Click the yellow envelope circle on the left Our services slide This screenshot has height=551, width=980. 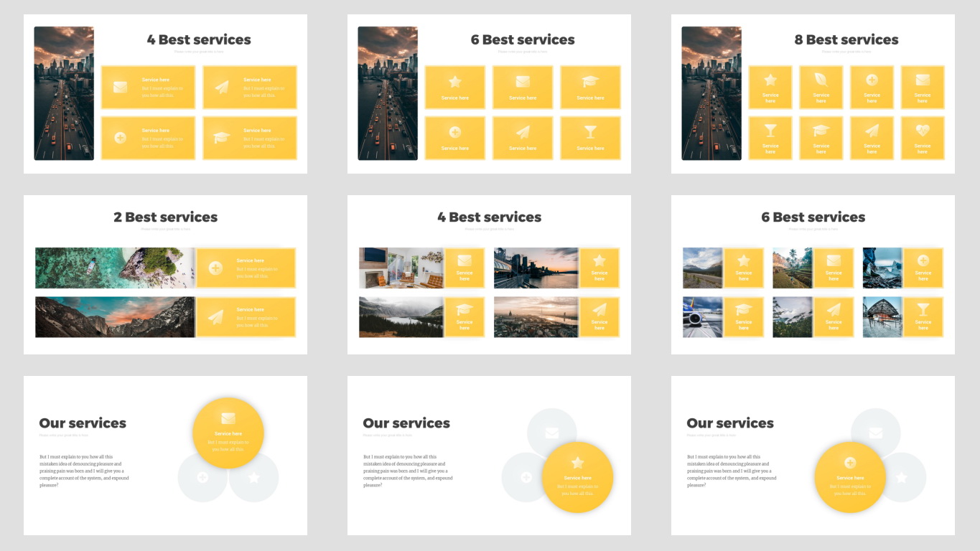[x=228, y=430]
